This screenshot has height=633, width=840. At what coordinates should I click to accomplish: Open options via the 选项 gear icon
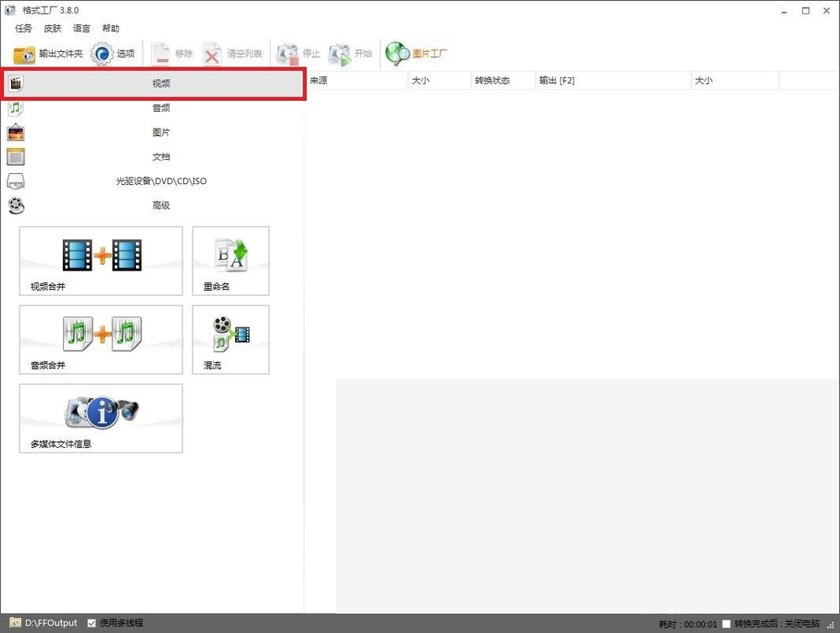(x=102, y=54)
